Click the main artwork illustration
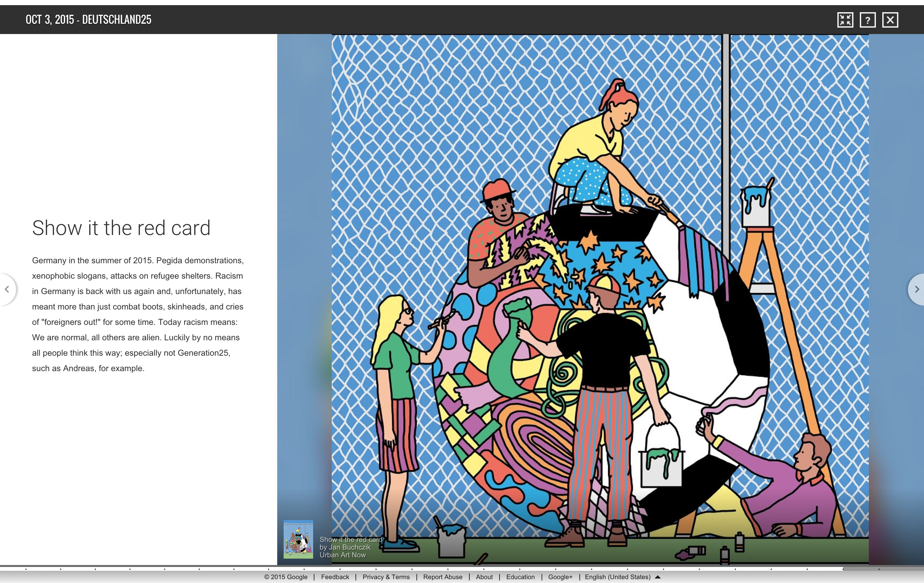Image resolution: width=924 pixels, height=583 pixels. coord(600,300)
